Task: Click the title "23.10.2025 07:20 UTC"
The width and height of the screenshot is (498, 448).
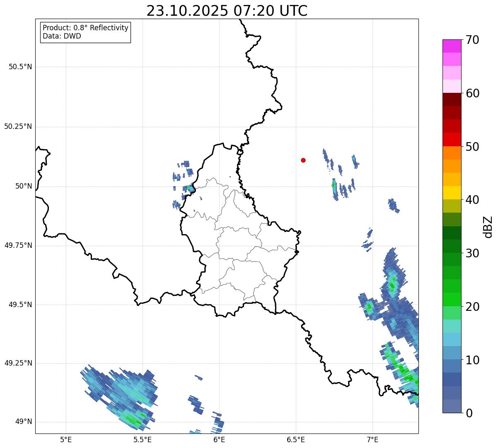Action: pos(227,11)
